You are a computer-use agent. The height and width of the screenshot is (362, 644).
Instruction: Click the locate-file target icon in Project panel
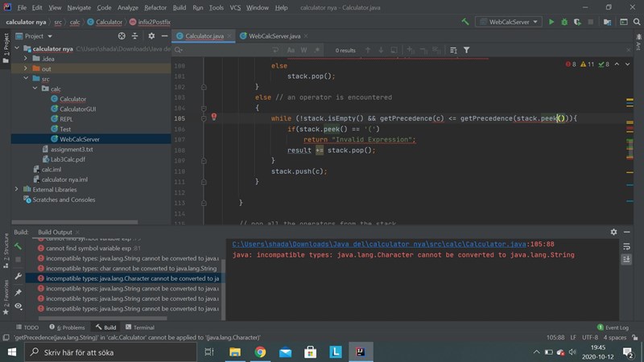tap(122, 36)
